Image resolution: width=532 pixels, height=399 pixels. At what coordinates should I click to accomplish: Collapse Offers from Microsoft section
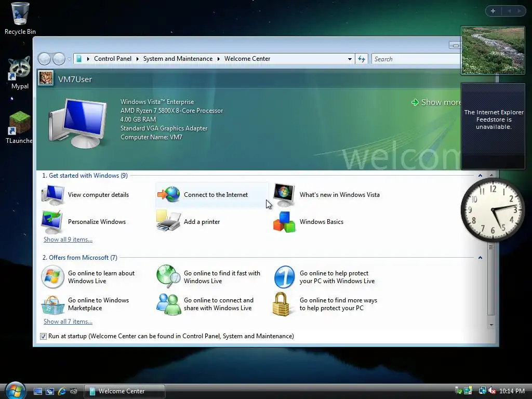point(480,258)
